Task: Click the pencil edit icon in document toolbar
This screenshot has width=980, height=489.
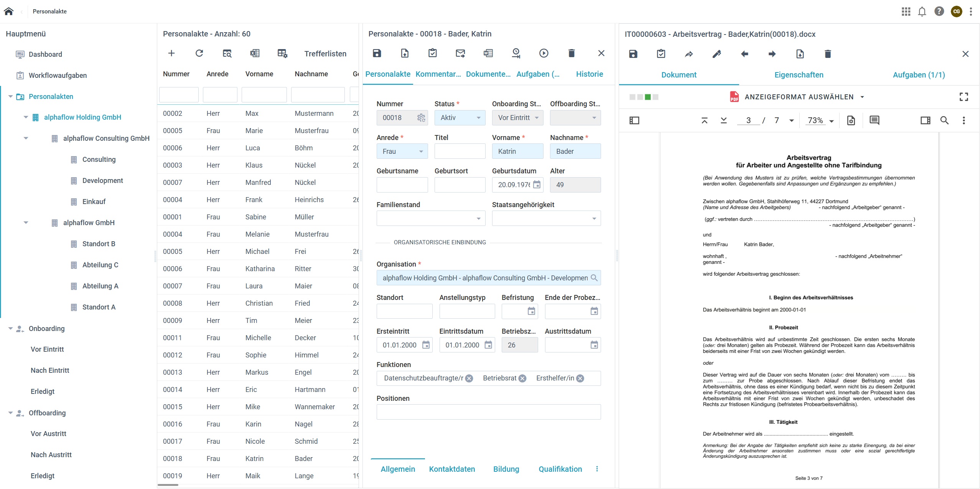Action: 716,54
